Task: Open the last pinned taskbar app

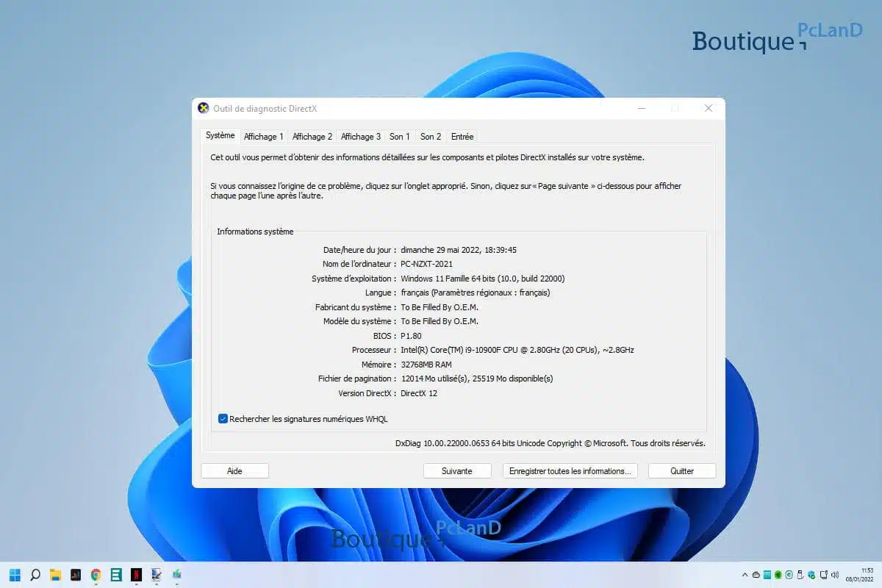Action: click(176, 575)
